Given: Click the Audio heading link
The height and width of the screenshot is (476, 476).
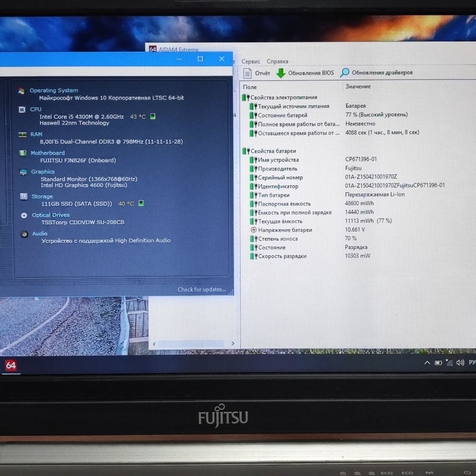Looking at the screenshot, I should pos(40,234).
